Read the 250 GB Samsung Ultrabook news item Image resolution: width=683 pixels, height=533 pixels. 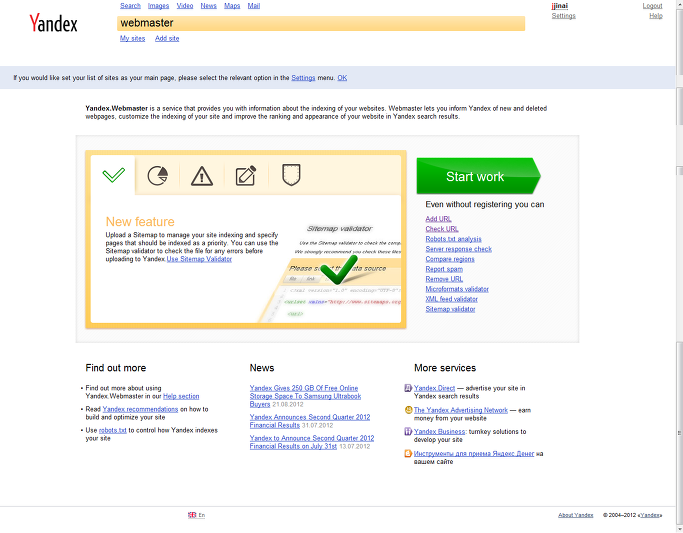[x=305, y=396]
